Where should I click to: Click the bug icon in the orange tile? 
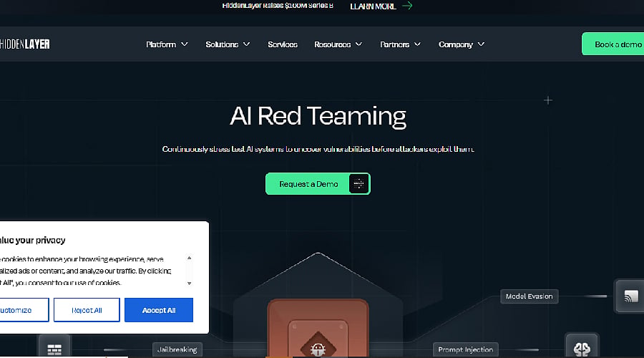[x=318, y=349]
